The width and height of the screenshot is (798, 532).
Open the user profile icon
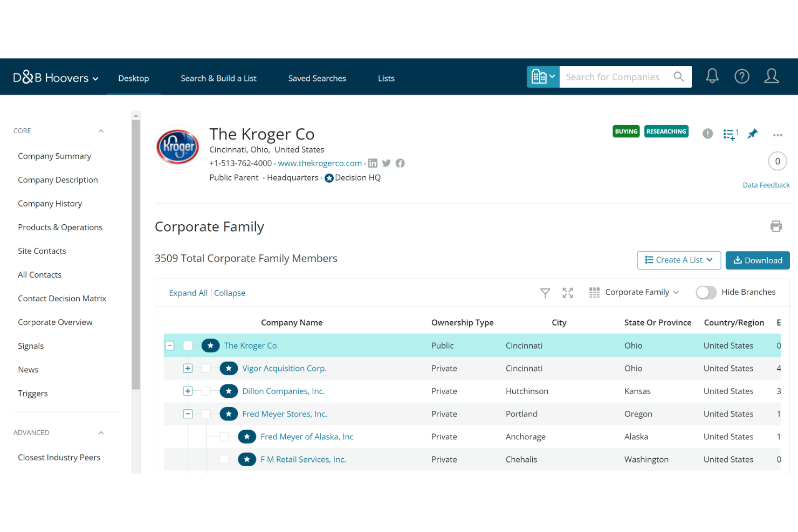pos(772,76)
